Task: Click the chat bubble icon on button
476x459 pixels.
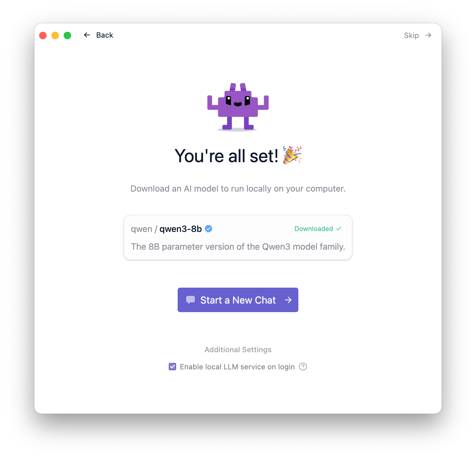Action: tap(191, 300)
